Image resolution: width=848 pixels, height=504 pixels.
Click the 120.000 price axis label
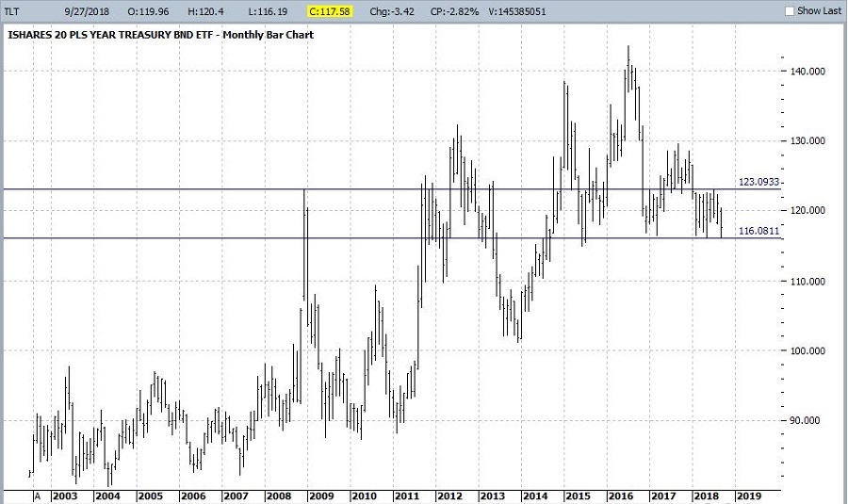coord(807,211)
